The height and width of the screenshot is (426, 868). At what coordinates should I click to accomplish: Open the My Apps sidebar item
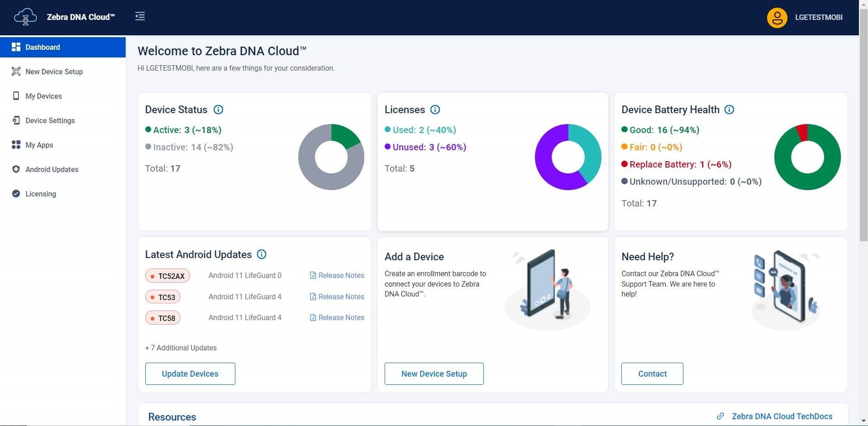point(39,145)
